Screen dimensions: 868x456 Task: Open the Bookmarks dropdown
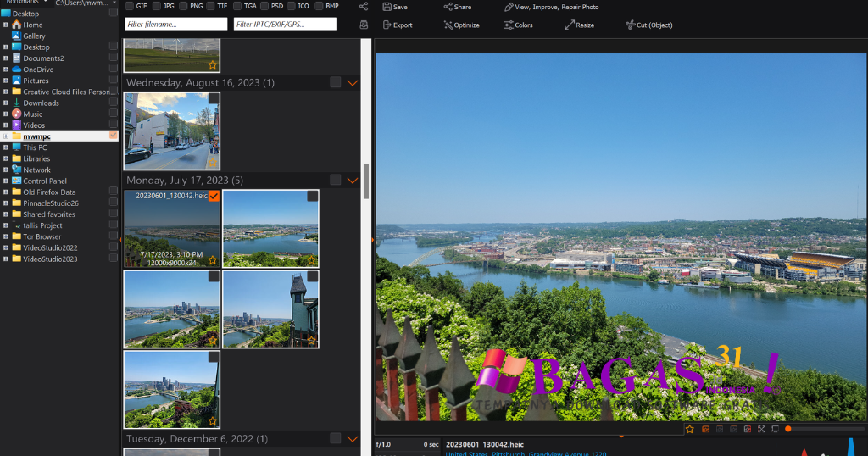point(26,3)
